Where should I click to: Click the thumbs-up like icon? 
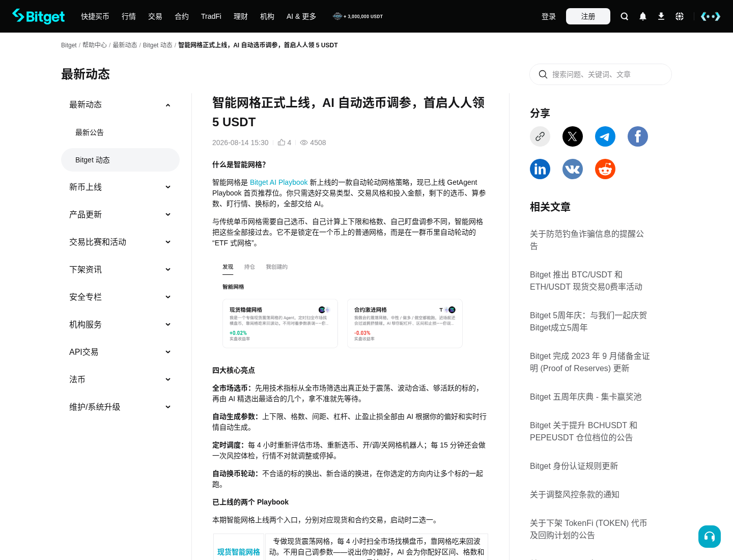[281, 143]
